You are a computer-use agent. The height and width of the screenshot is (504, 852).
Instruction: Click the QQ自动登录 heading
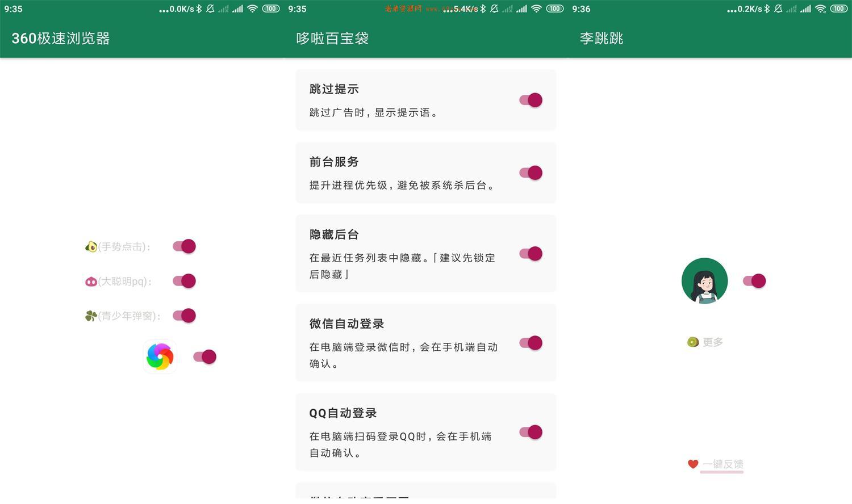[343, 413]
